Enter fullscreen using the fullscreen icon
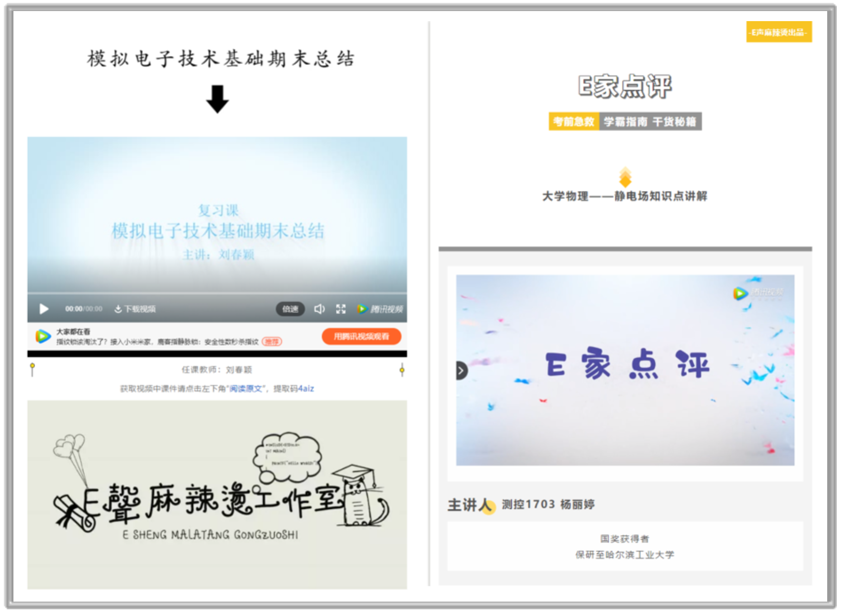The height and width of the screenshot is (616, 844). tap(341, 309)
